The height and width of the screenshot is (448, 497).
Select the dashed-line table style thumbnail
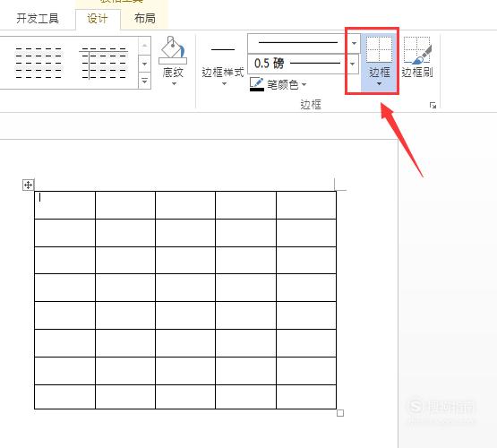[x=39, y=63]
